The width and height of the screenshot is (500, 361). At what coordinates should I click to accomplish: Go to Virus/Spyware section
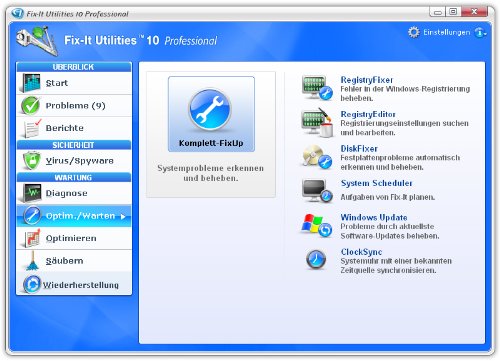[74, 161]
